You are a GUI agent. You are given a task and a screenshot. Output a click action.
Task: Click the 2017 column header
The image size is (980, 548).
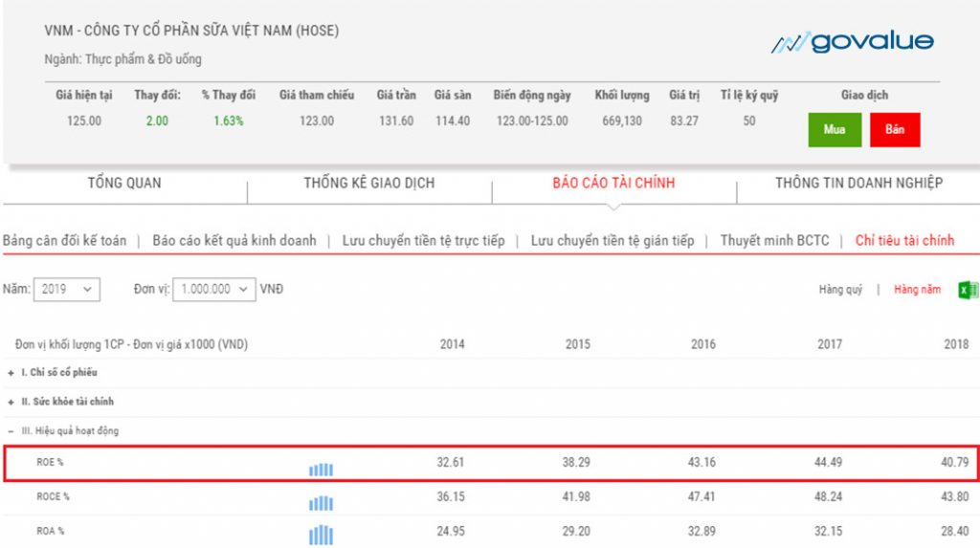830,344
